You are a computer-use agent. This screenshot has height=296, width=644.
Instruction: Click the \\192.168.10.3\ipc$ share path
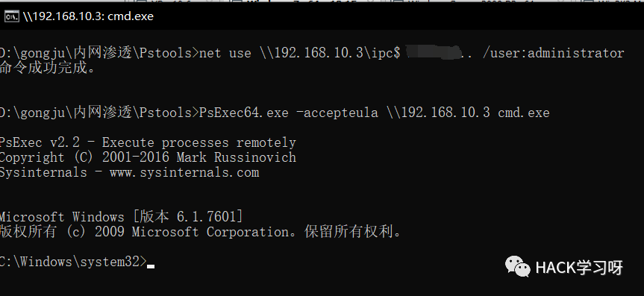(329, 53)
